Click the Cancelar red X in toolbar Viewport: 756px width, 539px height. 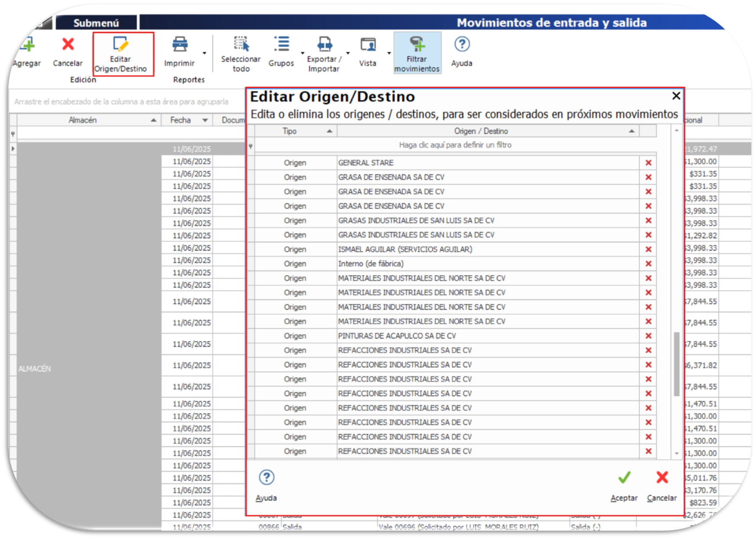68,44
